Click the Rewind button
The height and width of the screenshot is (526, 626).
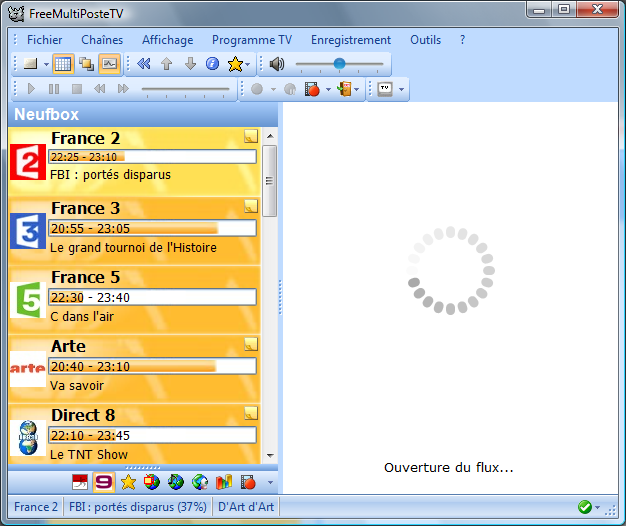[100, 89]
